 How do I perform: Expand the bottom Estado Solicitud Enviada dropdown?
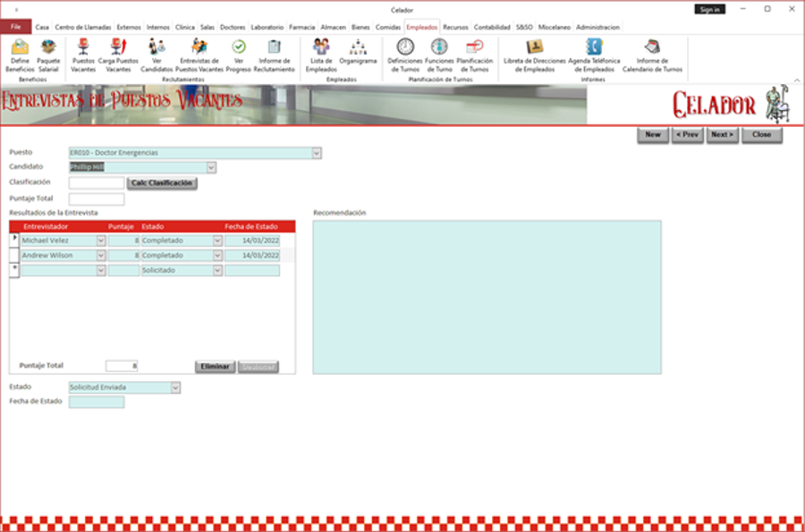[175, 388]
